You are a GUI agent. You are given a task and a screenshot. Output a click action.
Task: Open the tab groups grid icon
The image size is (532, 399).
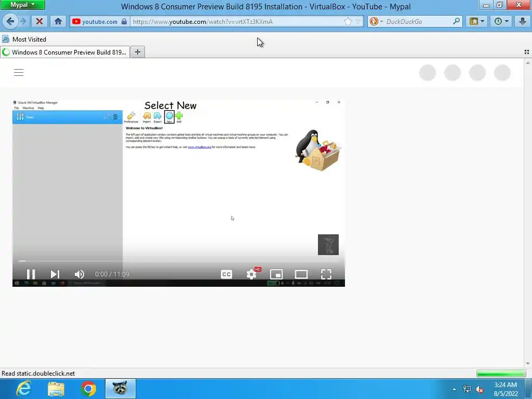(x=527, y=52)
